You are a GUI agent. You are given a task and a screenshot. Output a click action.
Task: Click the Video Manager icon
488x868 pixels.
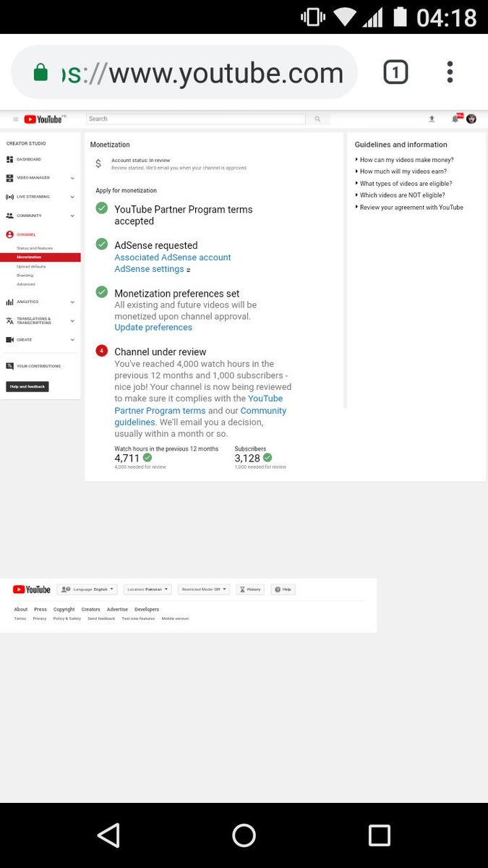tap(9, 178)
